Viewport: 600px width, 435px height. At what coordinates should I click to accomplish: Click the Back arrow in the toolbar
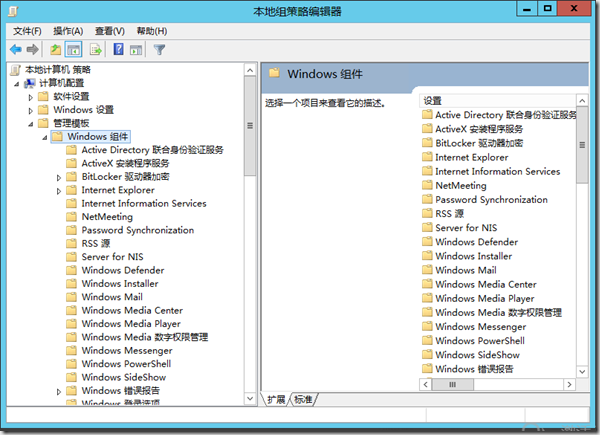click(x=16, y=49)
